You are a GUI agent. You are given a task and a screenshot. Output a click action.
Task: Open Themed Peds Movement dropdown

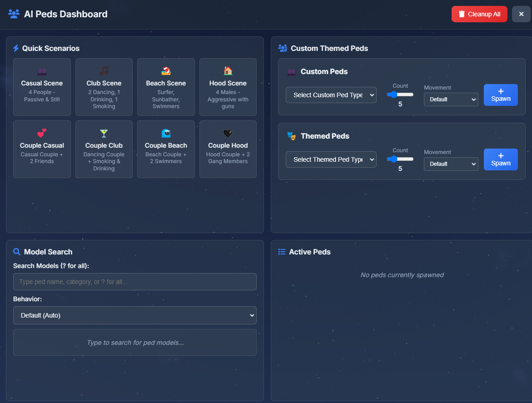coord(451,164)
